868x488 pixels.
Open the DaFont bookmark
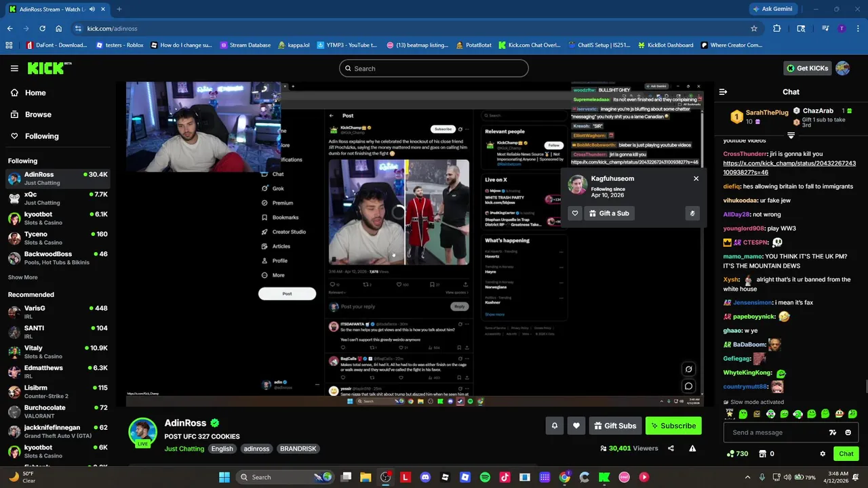57,45
